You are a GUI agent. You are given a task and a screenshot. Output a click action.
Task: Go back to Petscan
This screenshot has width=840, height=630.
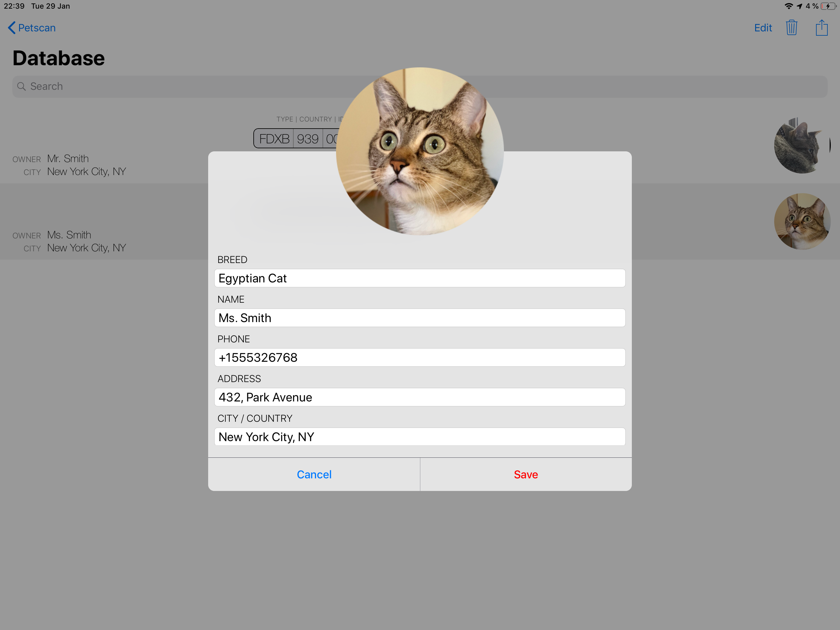[32, 28]
